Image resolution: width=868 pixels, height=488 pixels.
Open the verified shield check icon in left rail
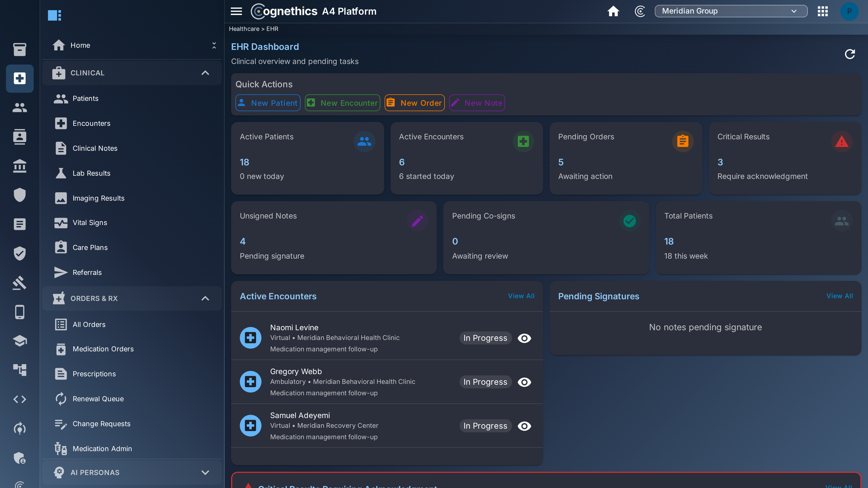point(20,253)
